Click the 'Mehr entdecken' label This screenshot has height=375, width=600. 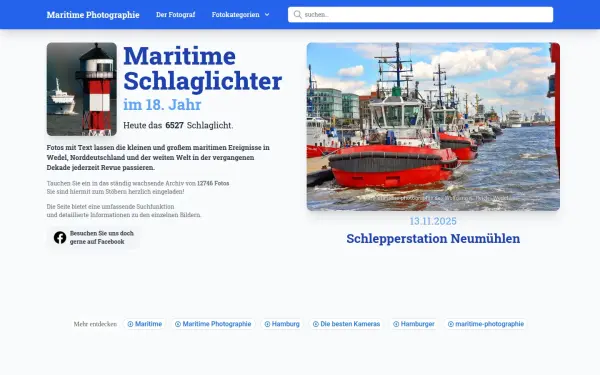(x=95, y=324)
